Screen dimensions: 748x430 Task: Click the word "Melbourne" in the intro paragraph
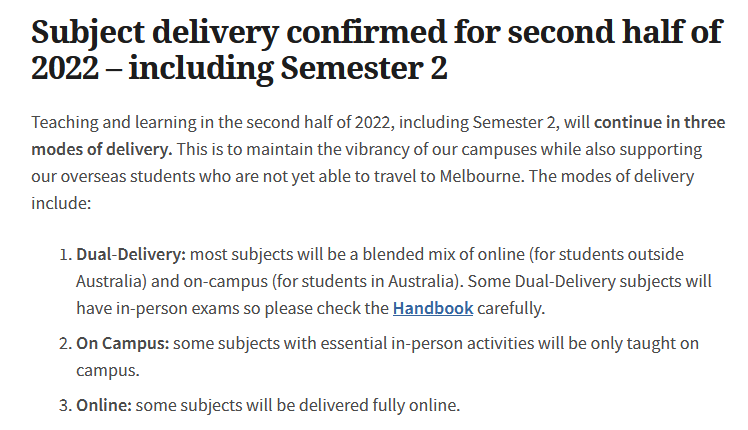[481, 177]
